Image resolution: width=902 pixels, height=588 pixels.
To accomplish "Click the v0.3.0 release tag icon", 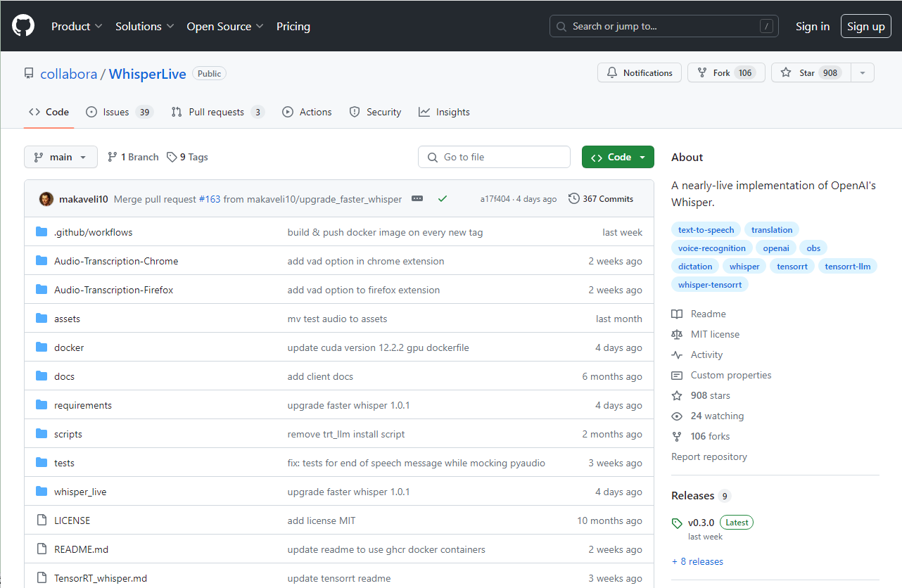I will pyautogui.click(x=677, y=523).
